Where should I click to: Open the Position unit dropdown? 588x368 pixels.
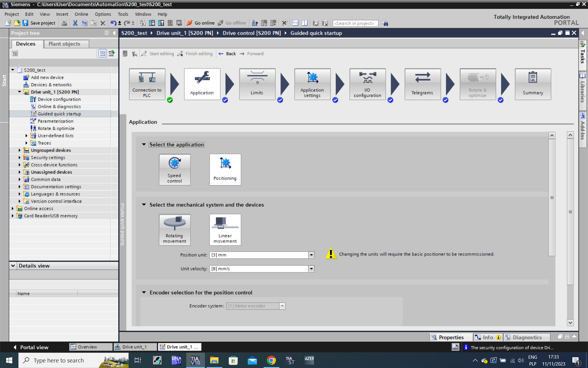pyautogui.click(x=311, y=255)
